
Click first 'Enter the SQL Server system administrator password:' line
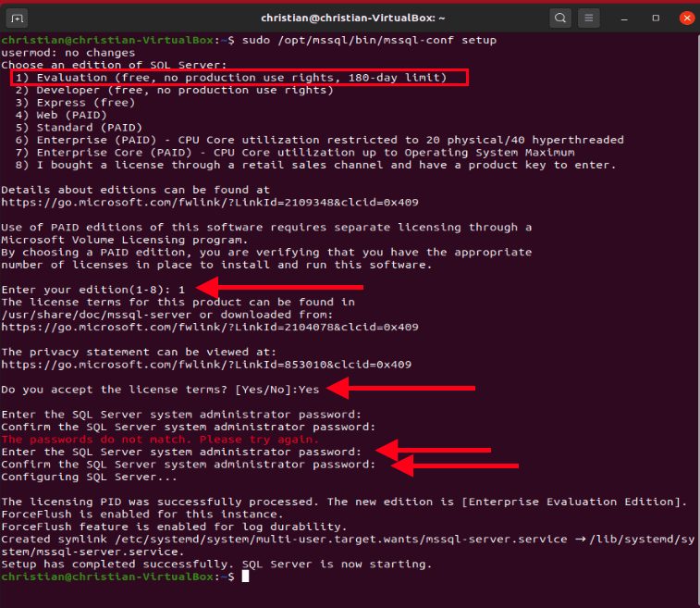point(181,415)
